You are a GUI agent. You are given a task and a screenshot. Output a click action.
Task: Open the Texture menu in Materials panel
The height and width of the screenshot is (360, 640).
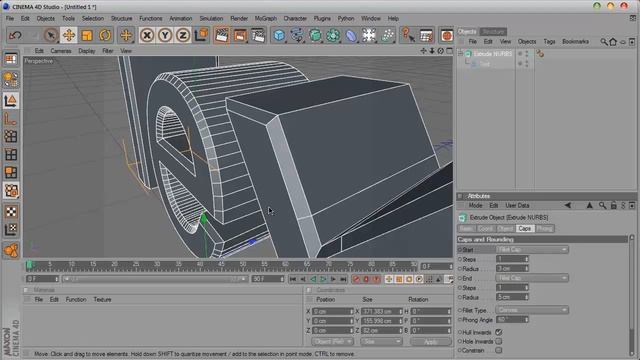coord(102,300)
